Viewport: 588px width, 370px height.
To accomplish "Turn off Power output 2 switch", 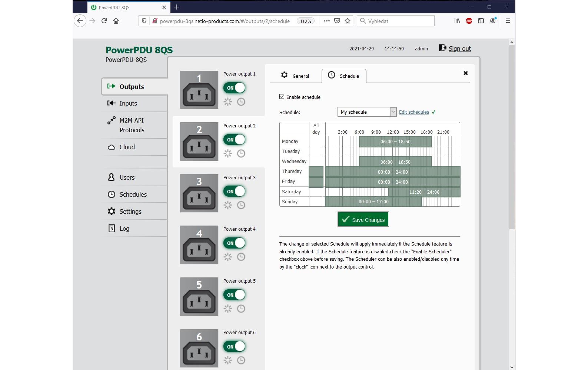I will (235, 140).
